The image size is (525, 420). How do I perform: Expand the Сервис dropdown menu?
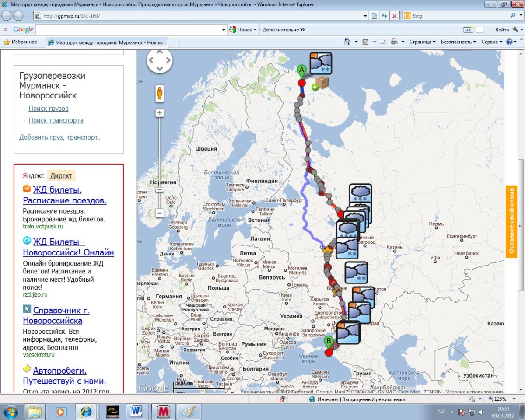[x=492, y=42]
